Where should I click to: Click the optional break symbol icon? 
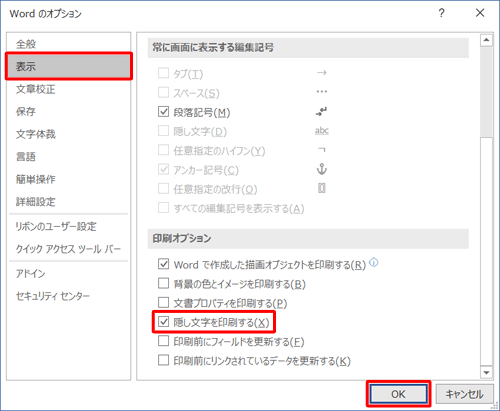(322, 188)
